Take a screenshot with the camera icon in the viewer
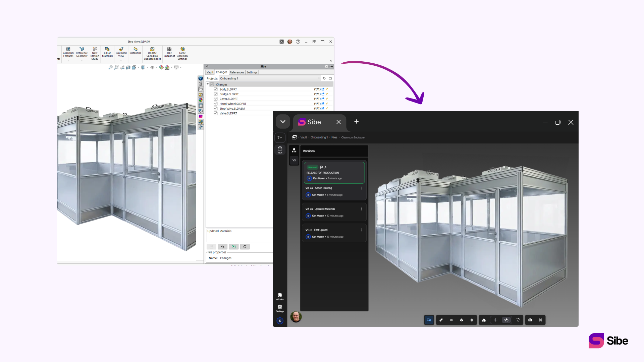Viewport: 644px width, 362px height. click(x=530, y=320)
